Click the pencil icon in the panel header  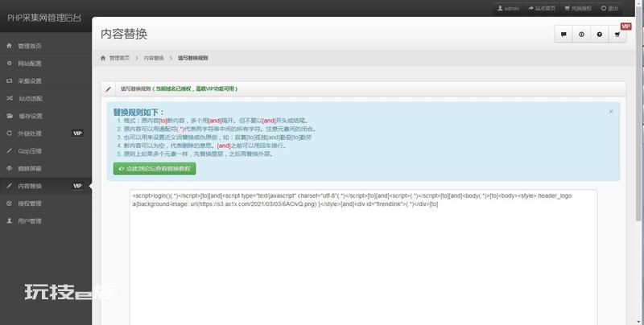109,89
